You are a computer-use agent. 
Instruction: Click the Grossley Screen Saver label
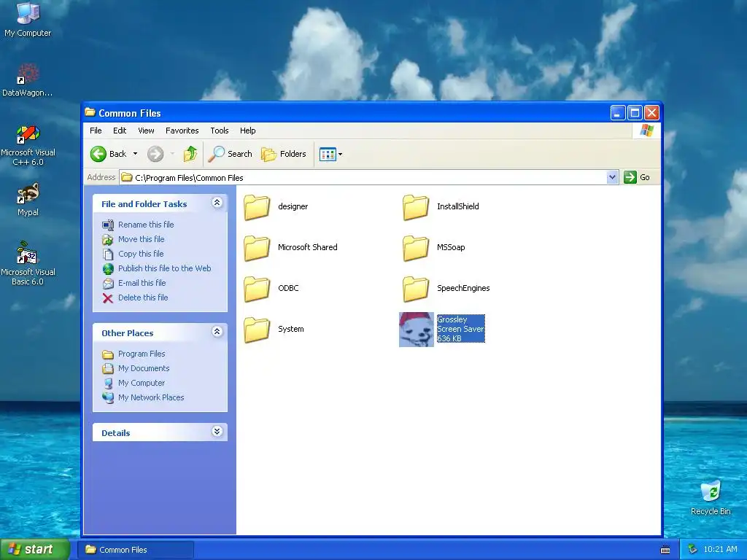click(461, 329)
